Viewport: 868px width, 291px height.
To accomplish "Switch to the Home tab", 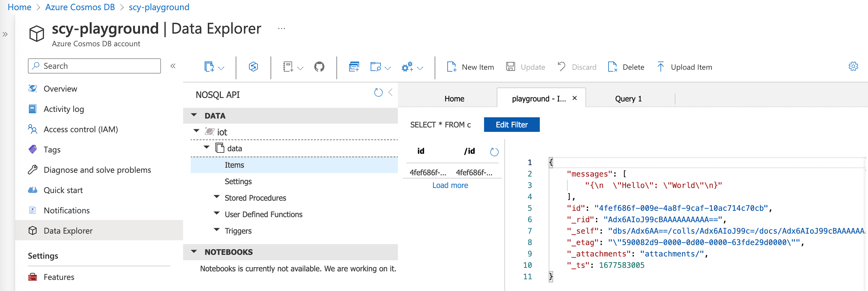I will (454, 99).
